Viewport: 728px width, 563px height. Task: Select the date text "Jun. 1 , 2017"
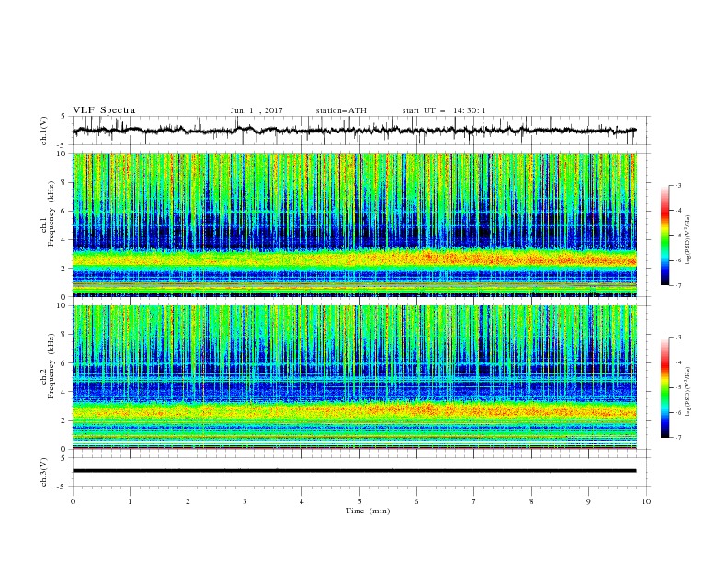point(256,110)
